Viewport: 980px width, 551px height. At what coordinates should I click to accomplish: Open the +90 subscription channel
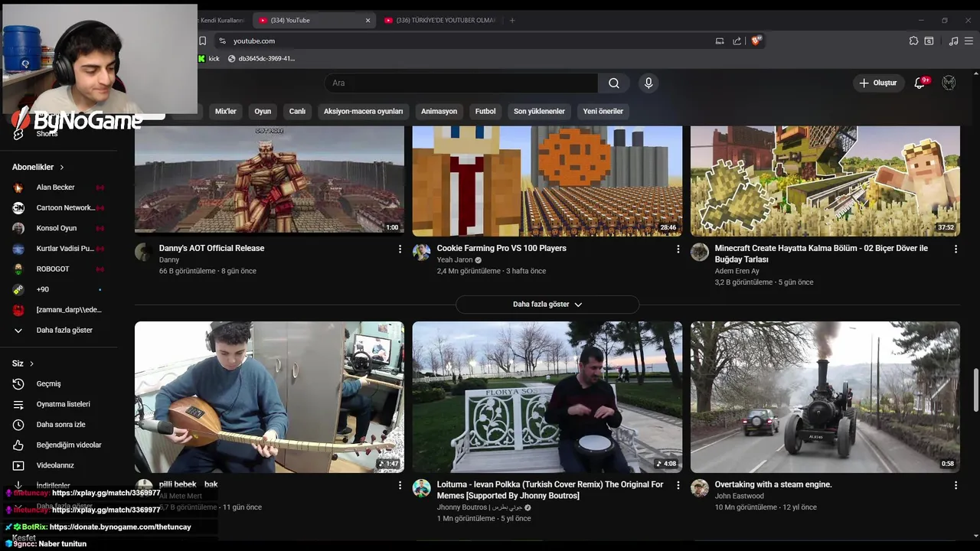(x=58, y=289)
